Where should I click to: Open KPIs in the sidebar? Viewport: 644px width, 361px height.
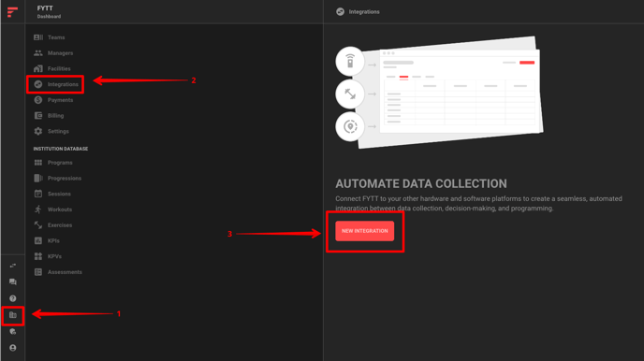pos(47,240)
